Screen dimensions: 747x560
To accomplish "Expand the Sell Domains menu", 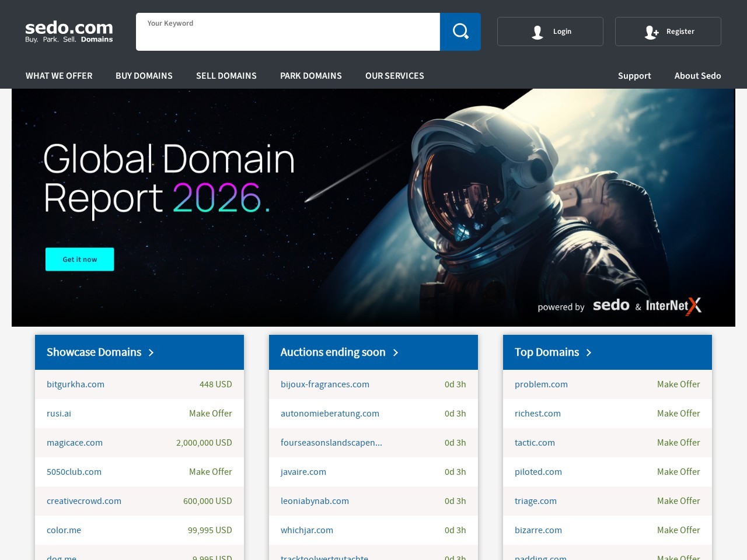I will [226, 76].
